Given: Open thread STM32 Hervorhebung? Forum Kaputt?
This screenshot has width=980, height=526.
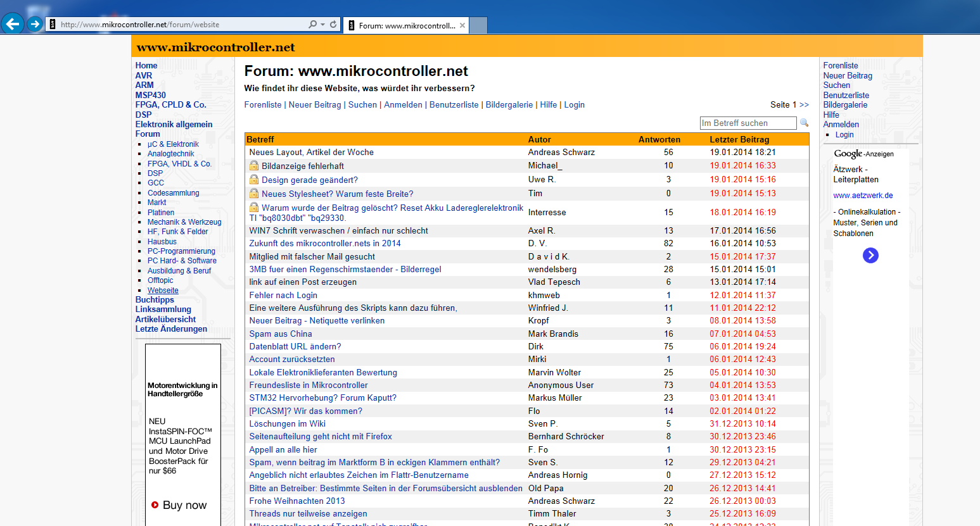Looking at the screenshot, I should (323, 398).
